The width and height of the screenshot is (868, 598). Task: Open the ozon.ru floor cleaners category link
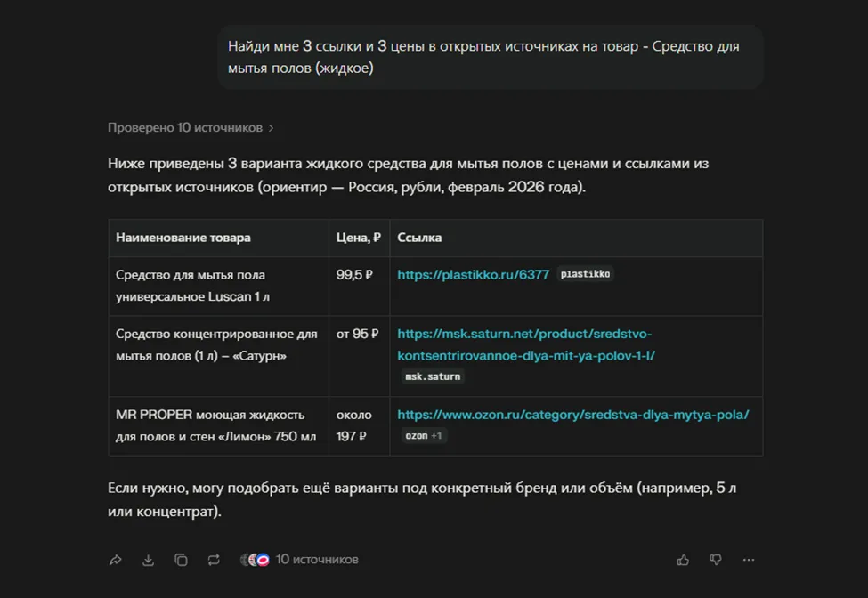tap(573, 414)
